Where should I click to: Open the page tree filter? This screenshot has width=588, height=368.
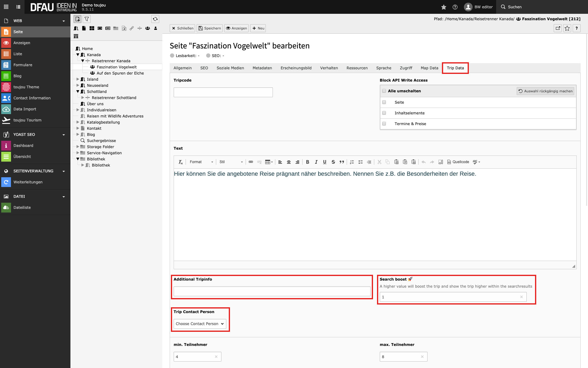[x=87, y=19]
